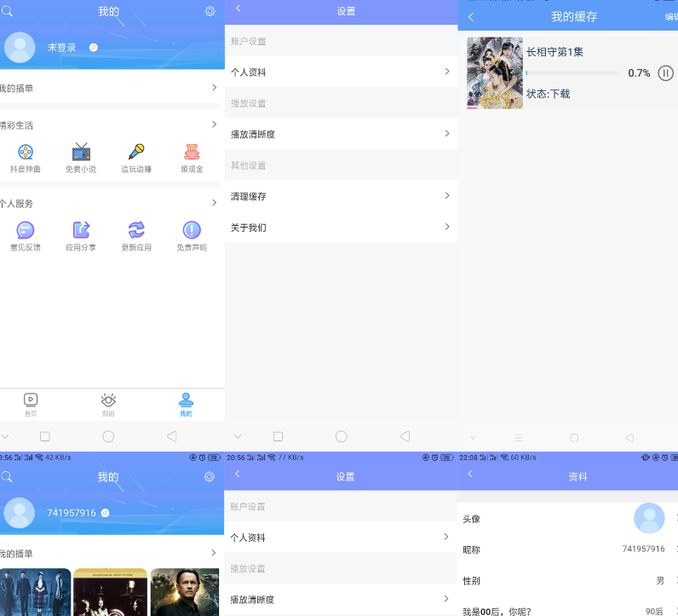This screenshot has width=678, height=616.
Task: Select 我的 tab in bottom bar
Action: tap(186, 405)
